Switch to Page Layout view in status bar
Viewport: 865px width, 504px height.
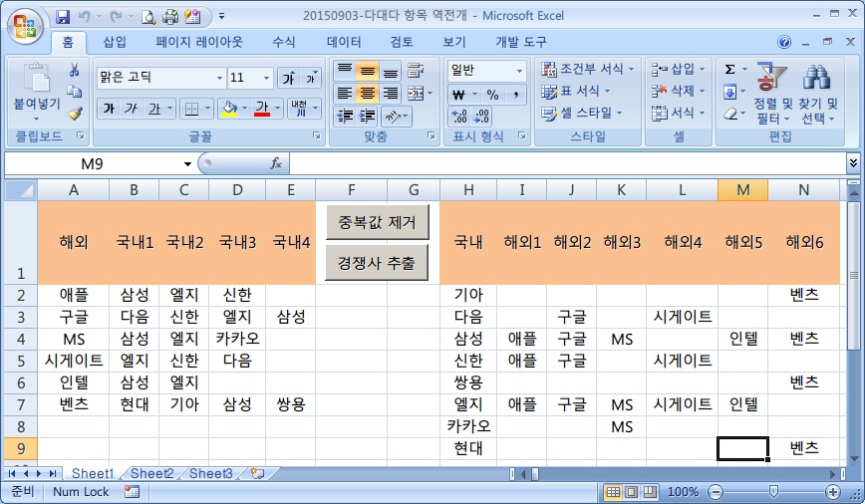pyautogui.click(x=632, y=491)
